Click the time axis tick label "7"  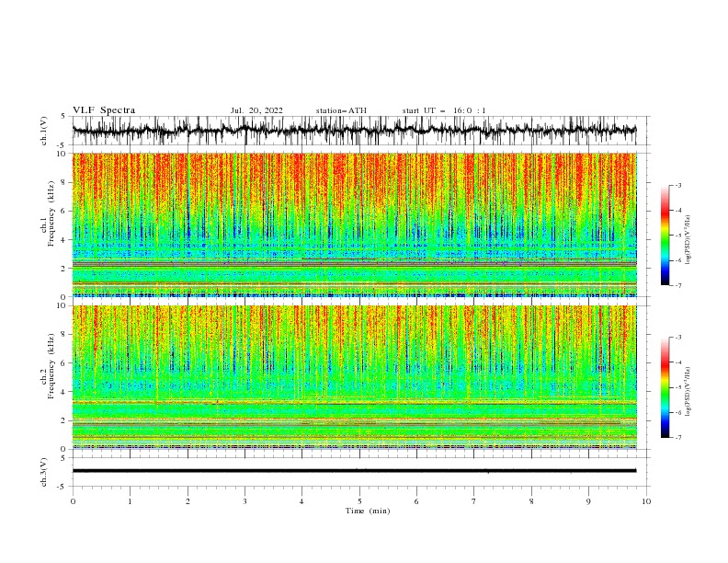(474, 501)
